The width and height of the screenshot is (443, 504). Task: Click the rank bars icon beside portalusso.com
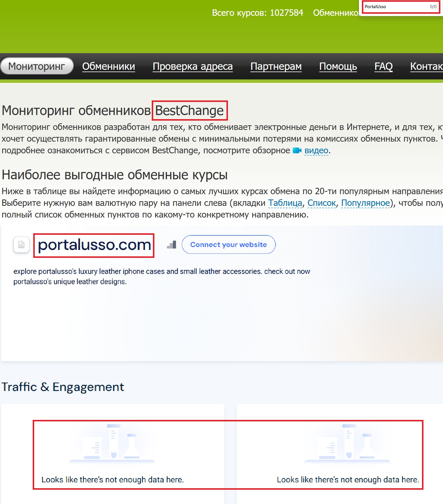click(172, 245)
